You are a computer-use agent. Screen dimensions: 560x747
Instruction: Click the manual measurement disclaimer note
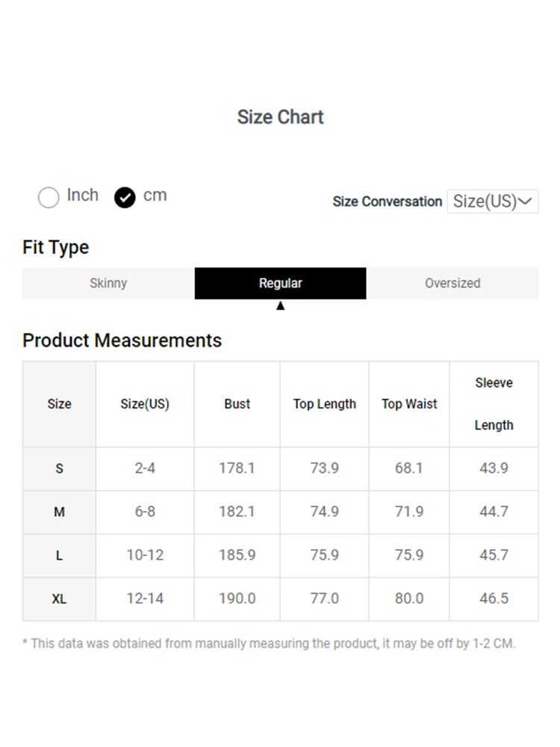click(x=269, y=643)
